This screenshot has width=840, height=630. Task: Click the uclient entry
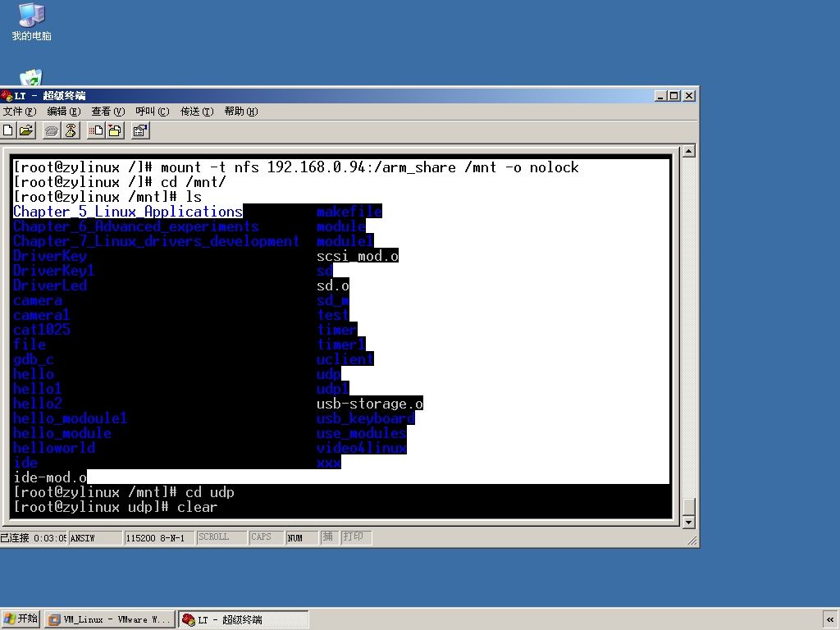(x=345, y=359)
